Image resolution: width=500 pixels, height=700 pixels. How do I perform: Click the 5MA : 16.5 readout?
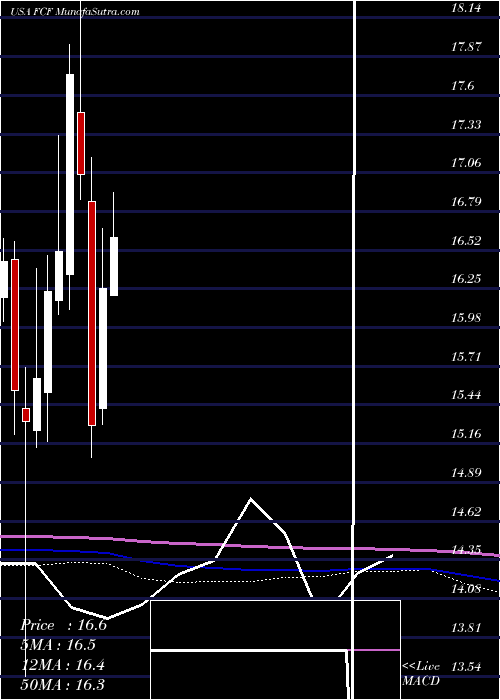58,645
